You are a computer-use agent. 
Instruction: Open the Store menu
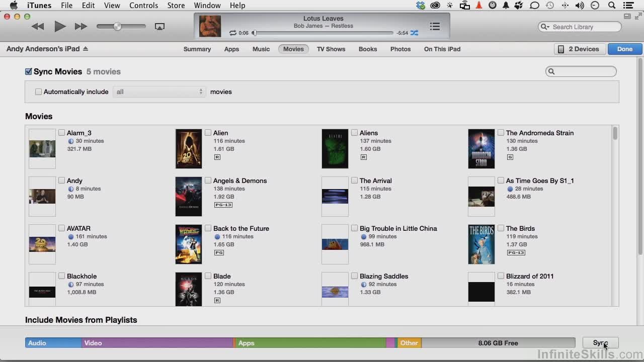click(176, 6)
